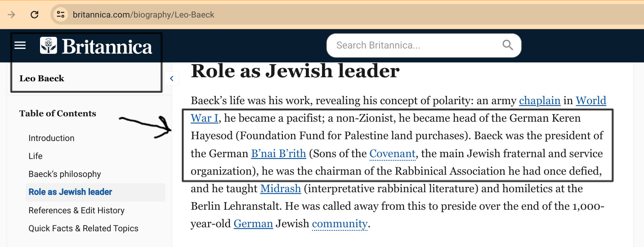Open the B'nai B'rith link
Image resolution: width=644 pixels, height=247 pixels.
(x=278, y=154)
